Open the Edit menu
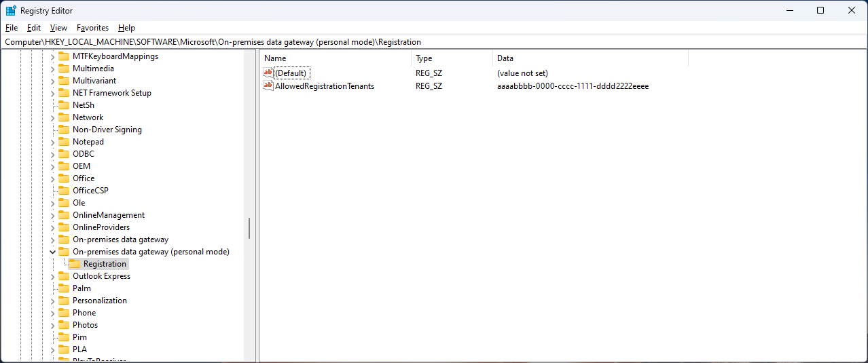The height and width of the screenshot is (363, 868). click(34, 28)
